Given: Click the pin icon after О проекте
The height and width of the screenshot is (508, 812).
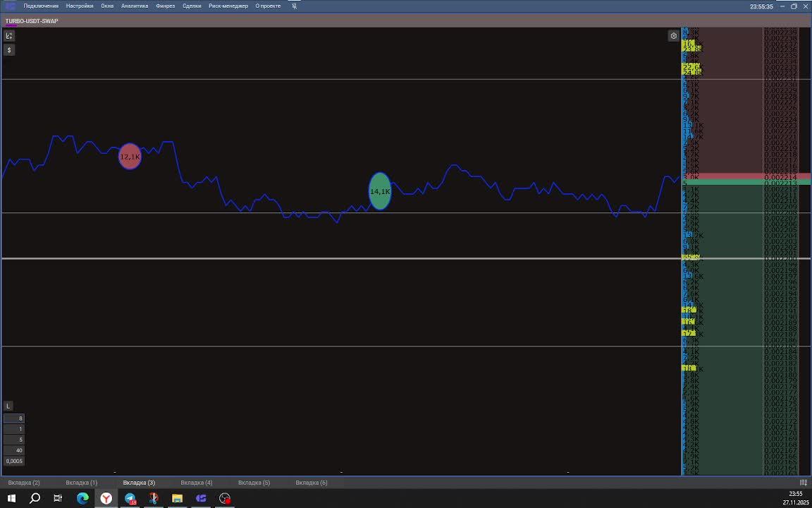Looking at the screenshot, I should click(294, 6).
